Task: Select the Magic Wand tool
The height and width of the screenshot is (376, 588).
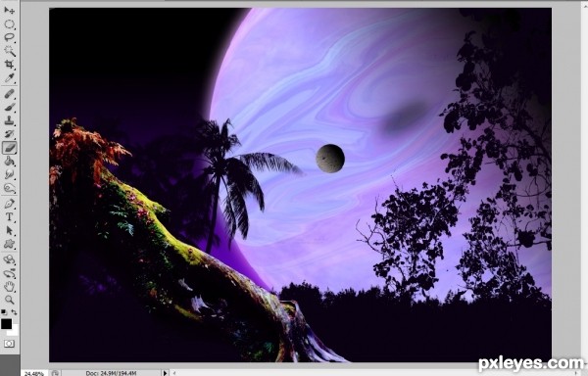Action: coord(10,51)
